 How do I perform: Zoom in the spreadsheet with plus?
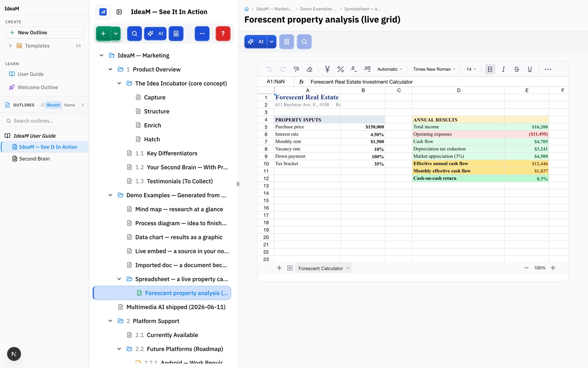click(553, 268)
